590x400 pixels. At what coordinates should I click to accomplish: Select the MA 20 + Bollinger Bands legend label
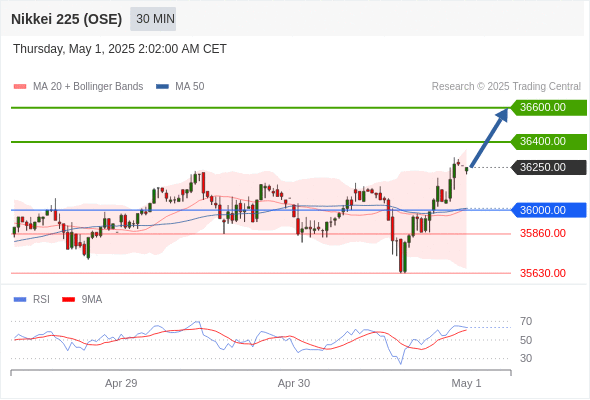pyautogui.click(x=88, y=87)
